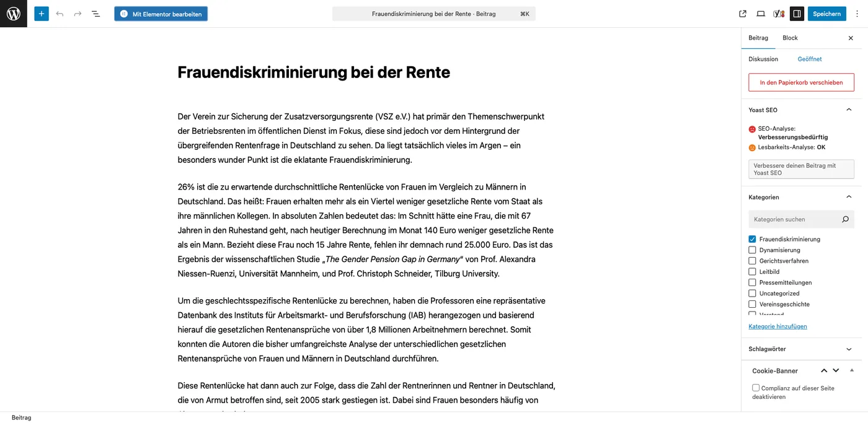Click In den Papierkorb verschieben
The height and width of the screenshot is (423, 868).
[x=801, y=82]
